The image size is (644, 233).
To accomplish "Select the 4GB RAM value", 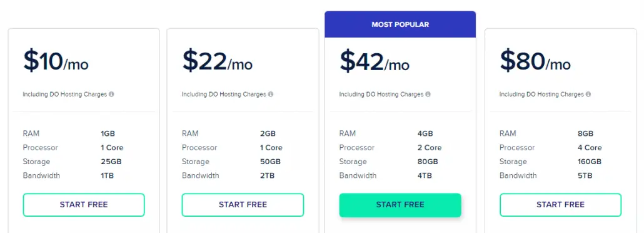I will point(425,134).
